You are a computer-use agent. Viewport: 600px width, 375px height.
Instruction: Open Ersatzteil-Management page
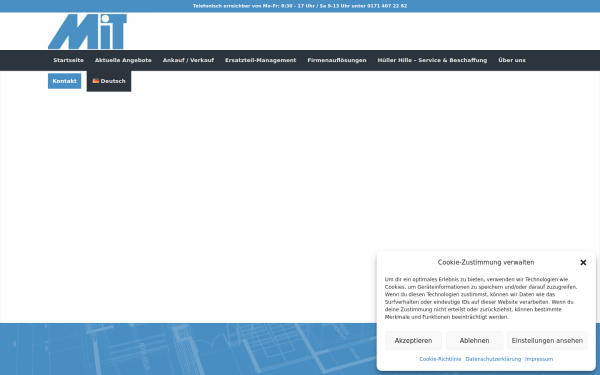pos(261,60)
